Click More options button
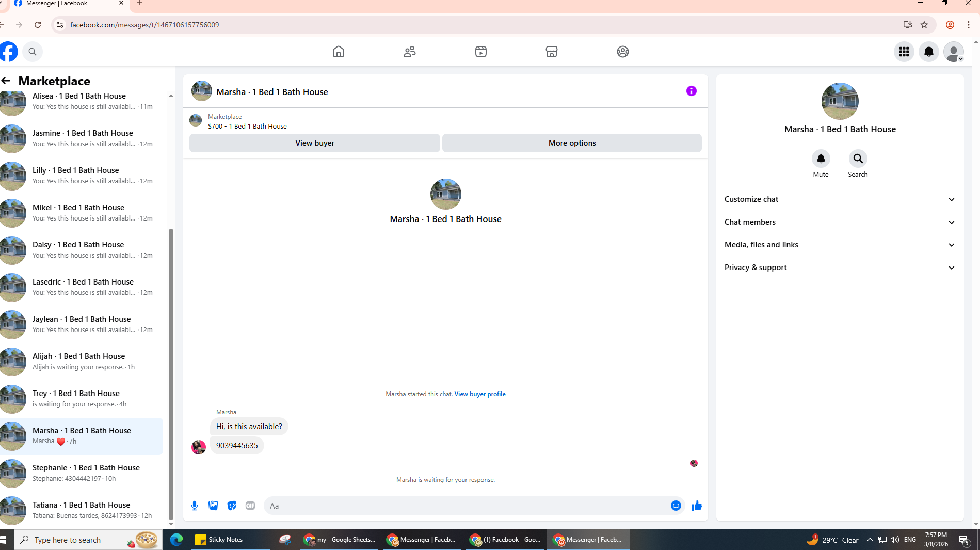The image size is (980, 550). click(x=572, y=143)
